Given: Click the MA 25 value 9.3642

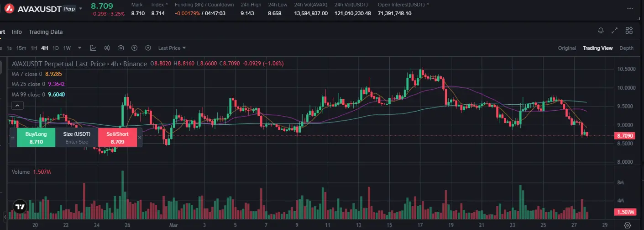Looking at the screenshot, I should pyautogui.click(x=56, y=84).
